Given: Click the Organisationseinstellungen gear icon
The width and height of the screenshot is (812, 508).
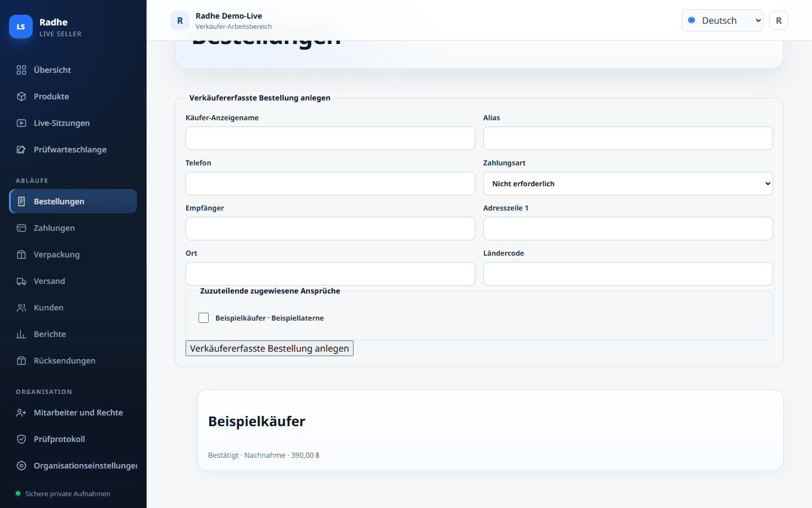Looking at the screenshot, I should tap(21, 466).
